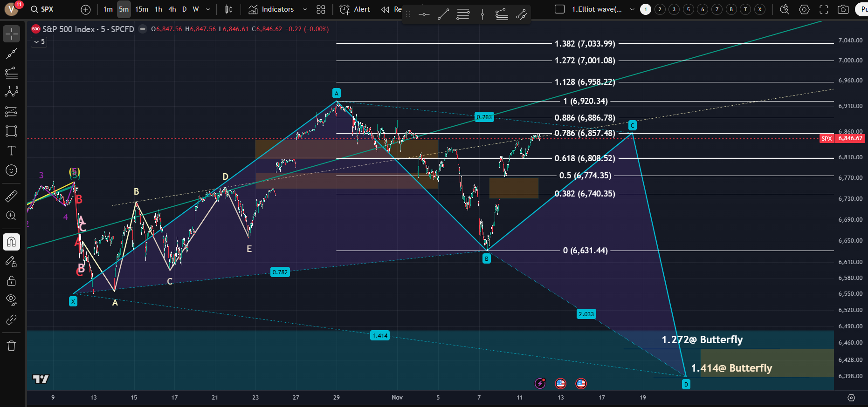Expand the time interval dropdown arrow
Viewport: 868px width, 407px height.
coord(208,9)
